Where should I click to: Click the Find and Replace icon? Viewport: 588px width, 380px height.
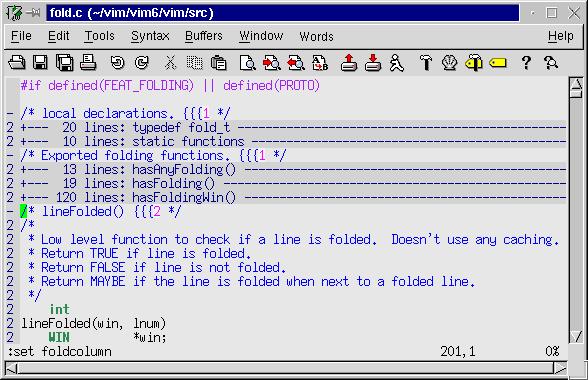point(320,63)
